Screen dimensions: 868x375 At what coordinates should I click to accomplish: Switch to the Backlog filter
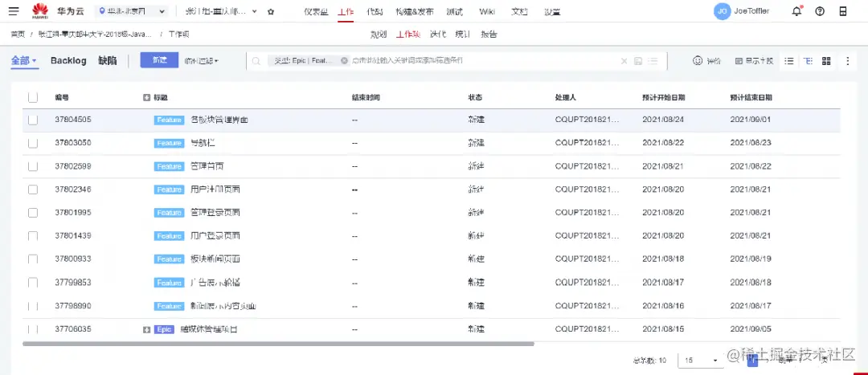click(x=68, y=61)
